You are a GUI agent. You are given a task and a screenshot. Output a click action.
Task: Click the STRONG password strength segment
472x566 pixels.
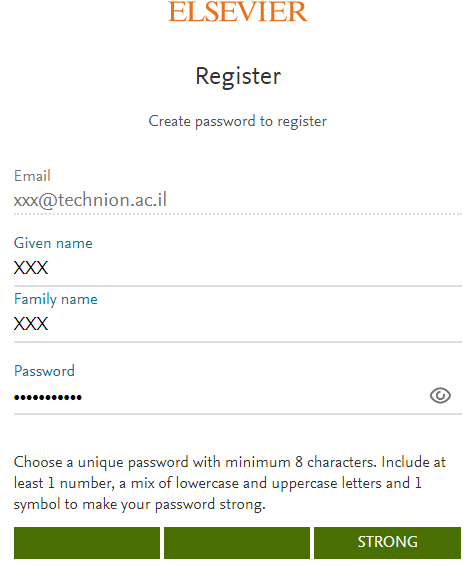[x=387, y=543]
